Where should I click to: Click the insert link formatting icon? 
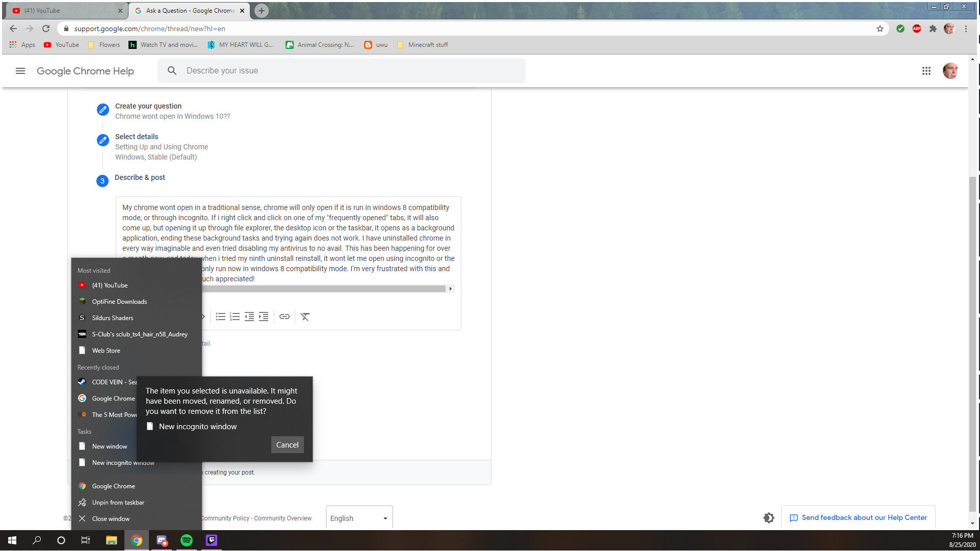point(284,316)
